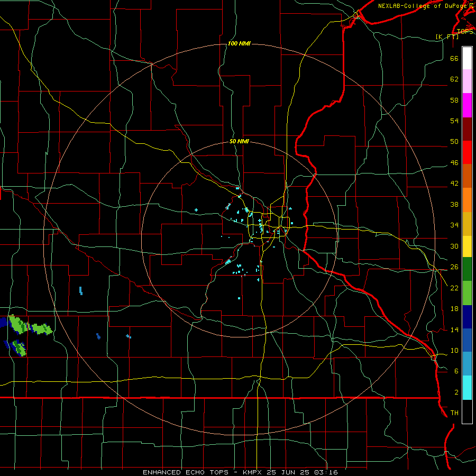This screenshot has height=476, width=476.
Task: Click the legend value 18
Action: pos(454,309)
